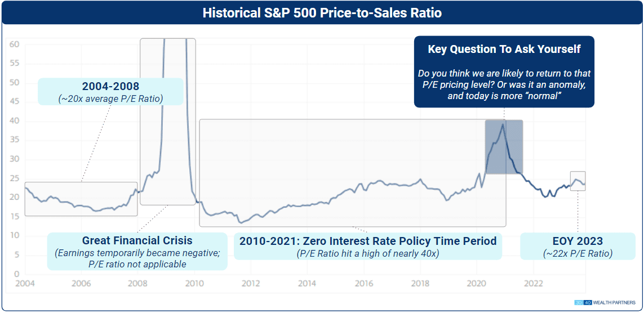Viewport: 644px width, 313px height.
Task: Click the chart title banner
Action: [x=322, y=13]
